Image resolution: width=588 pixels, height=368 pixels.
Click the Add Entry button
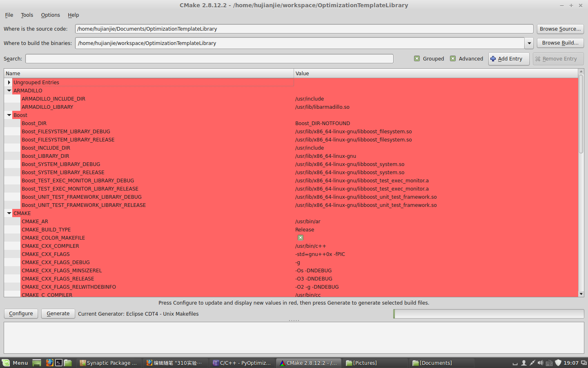click(x=509, y=58)
